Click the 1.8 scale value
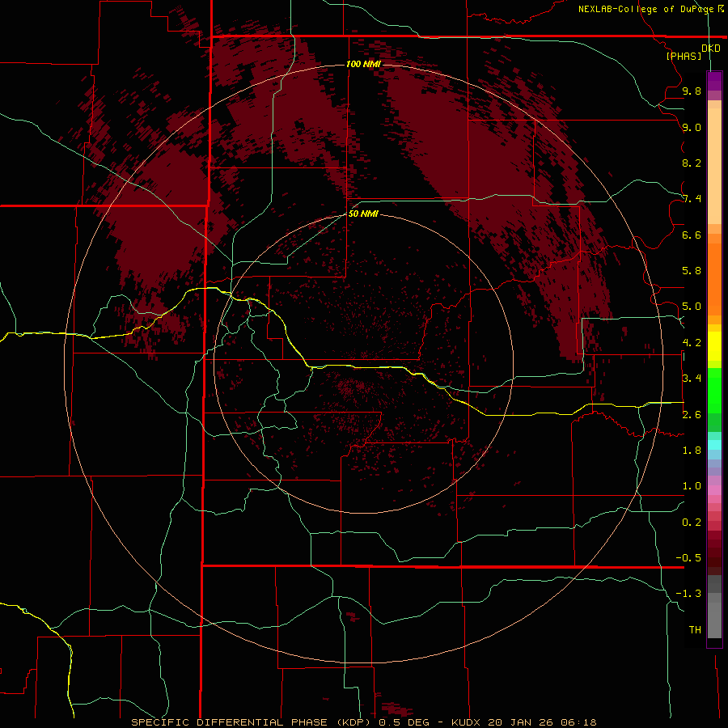728x728 pixels. [x=692, y=451]
